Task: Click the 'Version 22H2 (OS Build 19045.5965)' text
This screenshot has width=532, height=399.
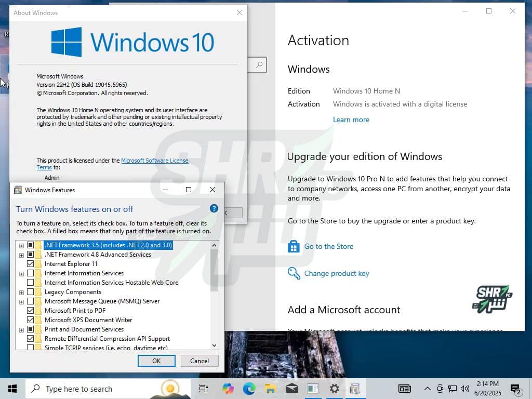Action: point(82,85)
